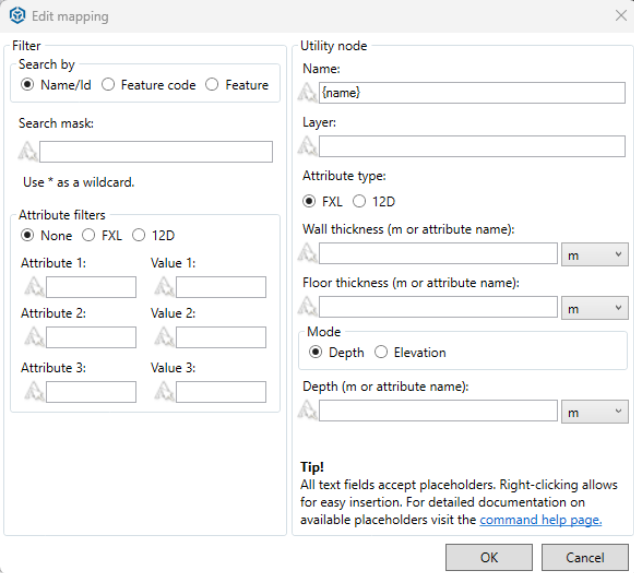Expand the Floor thickness unit dropdown
The width and height of the screenshot is (634, 573).
(594, 308)
